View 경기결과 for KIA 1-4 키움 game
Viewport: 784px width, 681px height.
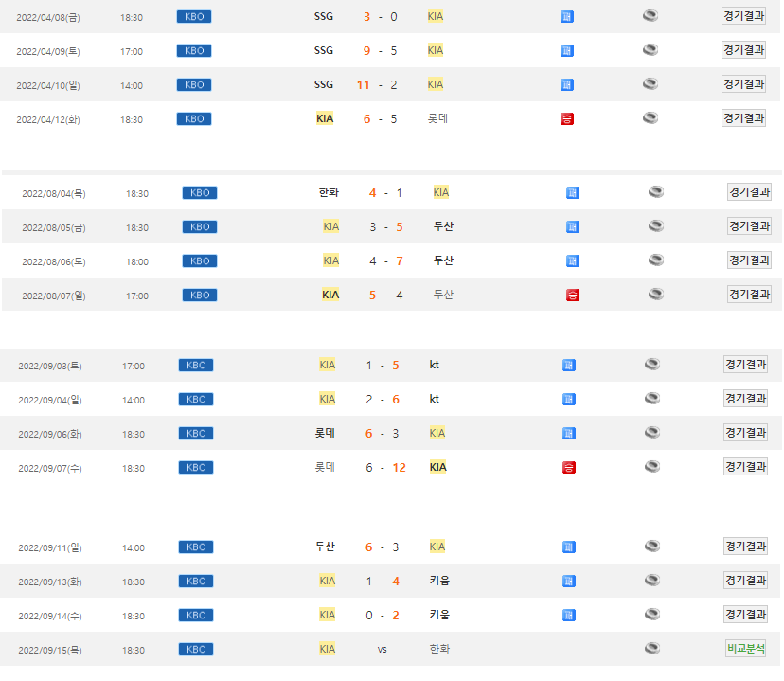(x=745, y=581)
